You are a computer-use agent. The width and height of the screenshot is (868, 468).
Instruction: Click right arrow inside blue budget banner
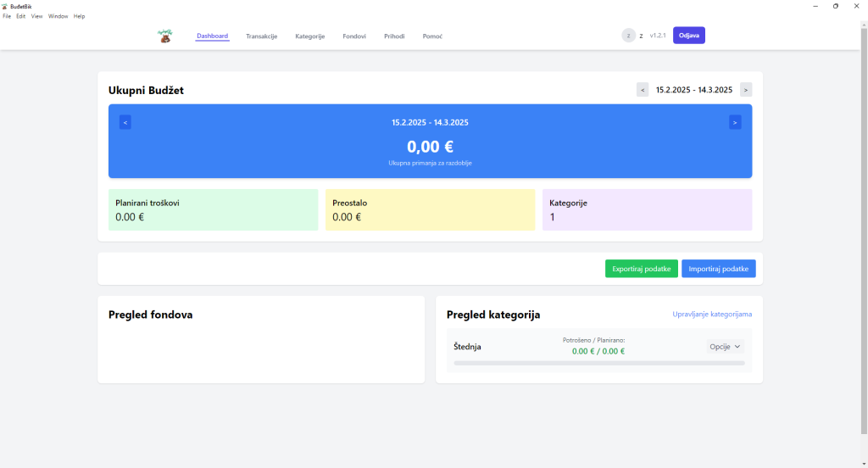(735, 122)
